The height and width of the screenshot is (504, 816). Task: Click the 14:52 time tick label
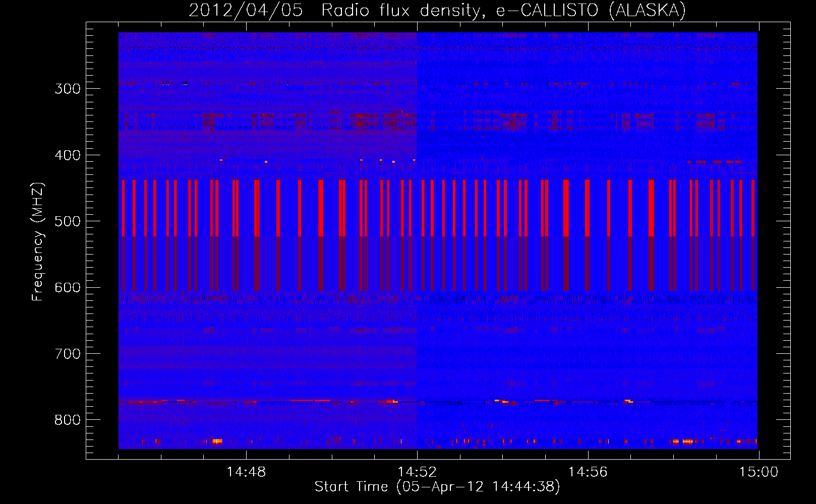(x=417, y=472)
